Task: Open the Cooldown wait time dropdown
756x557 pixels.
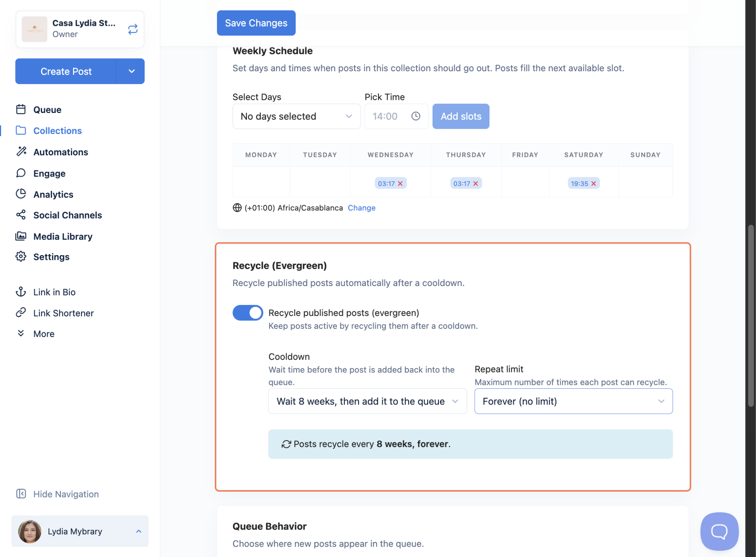Action: (367, 401)
